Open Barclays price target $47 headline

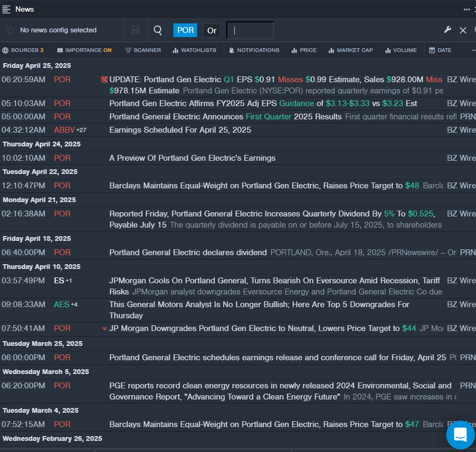click(264, 424)
